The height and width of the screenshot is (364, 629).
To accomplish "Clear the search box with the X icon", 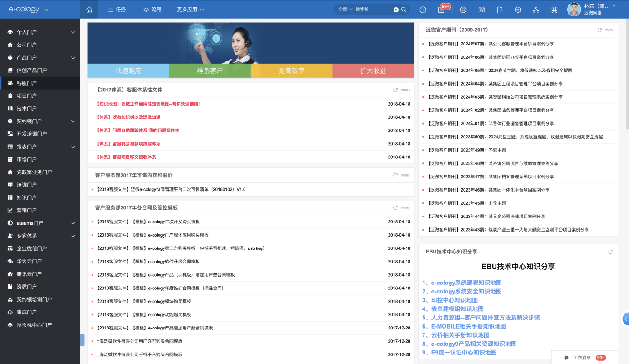I will point(396,10).
